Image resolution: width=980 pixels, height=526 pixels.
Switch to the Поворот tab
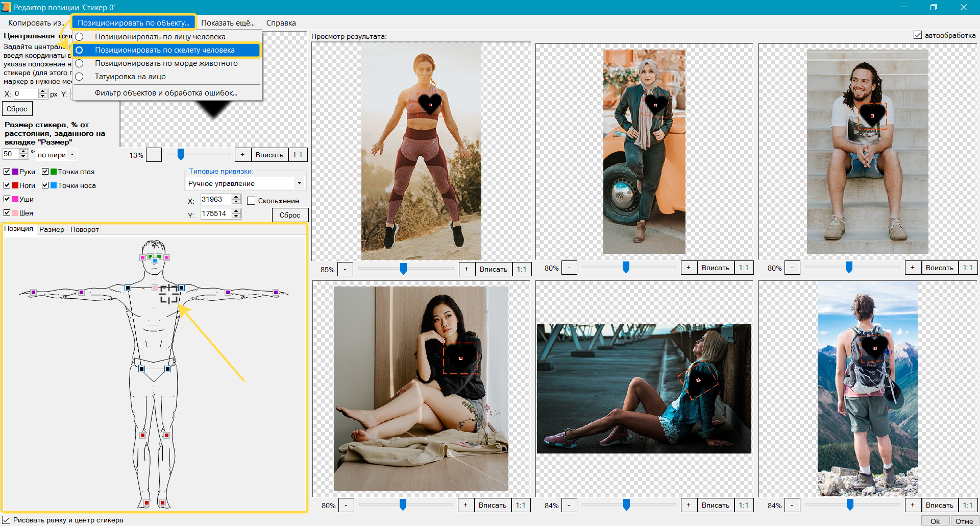tap(84, 229)
